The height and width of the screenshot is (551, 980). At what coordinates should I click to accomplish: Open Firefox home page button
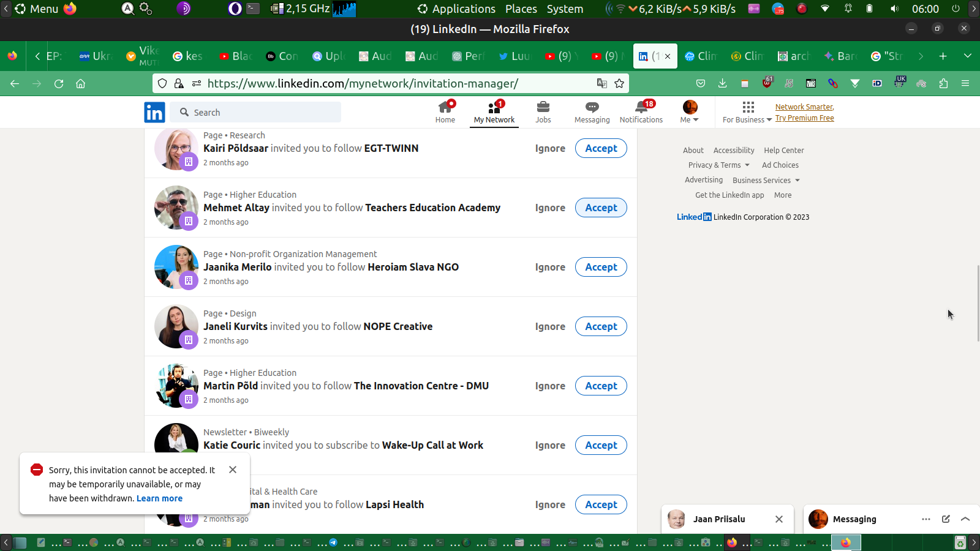pyautogui.click(x=80, y=83)
